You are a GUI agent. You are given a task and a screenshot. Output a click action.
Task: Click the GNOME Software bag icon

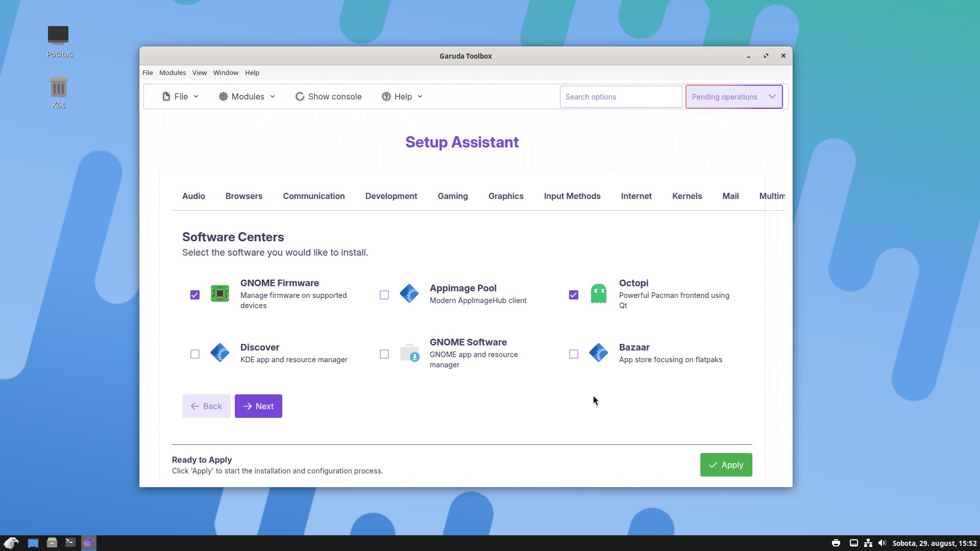pos(409,353)
